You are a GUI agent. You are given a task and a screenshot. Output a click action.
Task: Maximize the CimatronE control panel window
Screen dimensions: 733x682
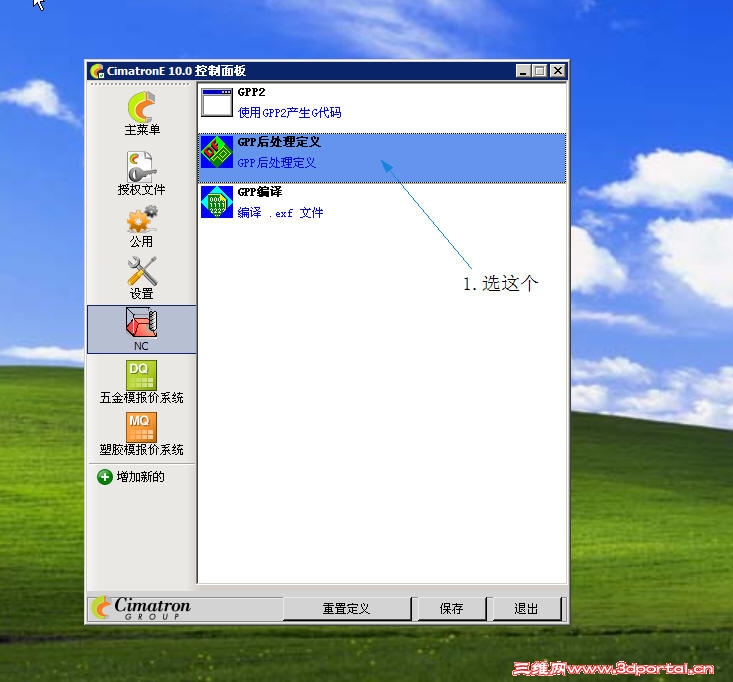click(x=539, y=71)
